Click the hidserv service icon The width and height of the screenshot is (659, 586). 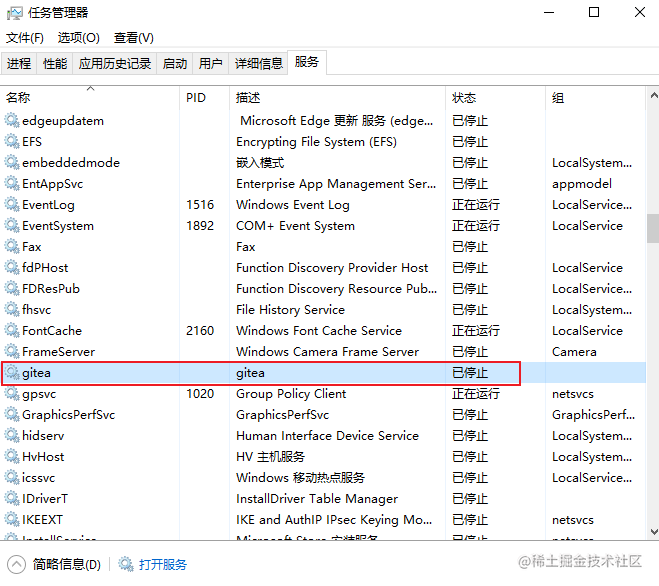pos(12,436)
